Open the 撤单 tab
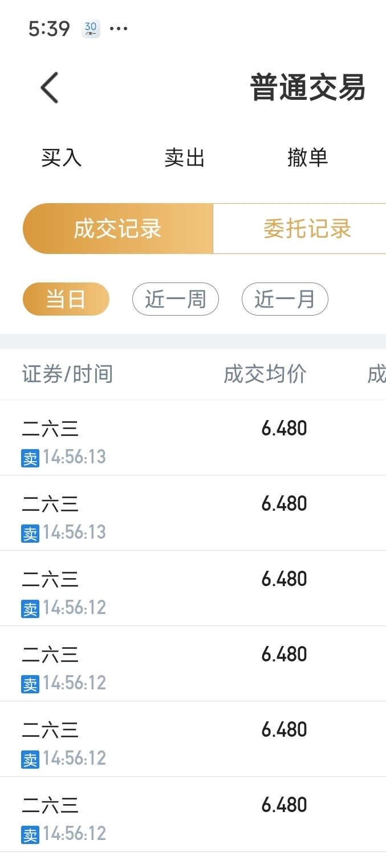Image resolution: width=386 pixels, height=868 pixels. [308, 158]
